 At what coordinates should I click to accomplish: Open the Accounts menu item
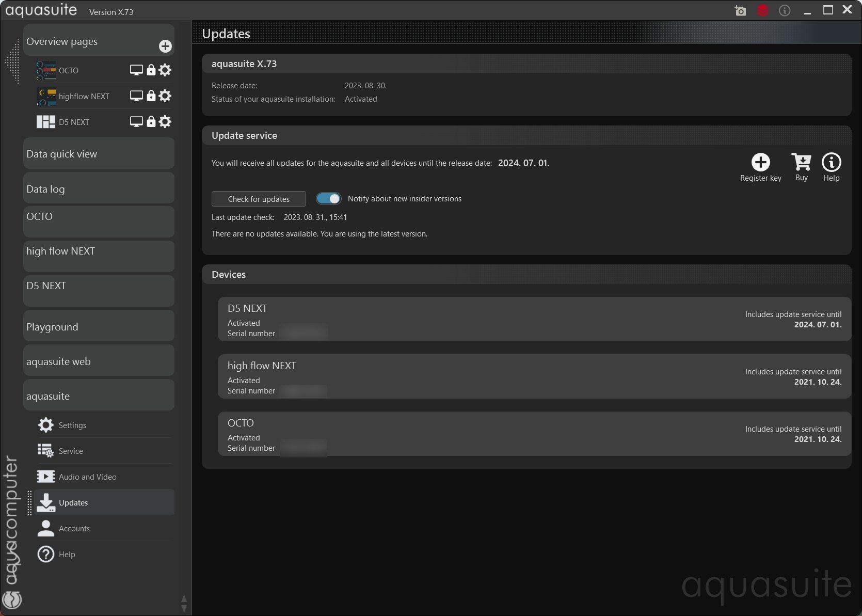105,528
